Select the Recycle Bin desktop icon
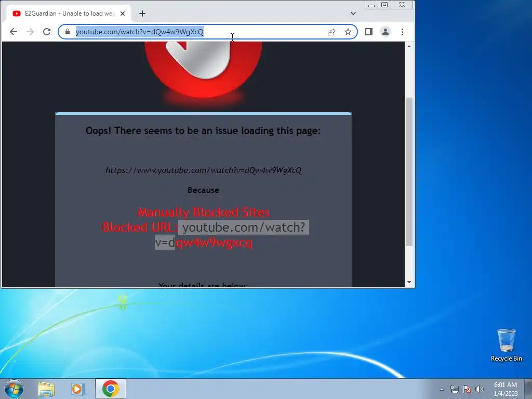The width and height of the screenshot is (532, 399). (x=506, y=345)
